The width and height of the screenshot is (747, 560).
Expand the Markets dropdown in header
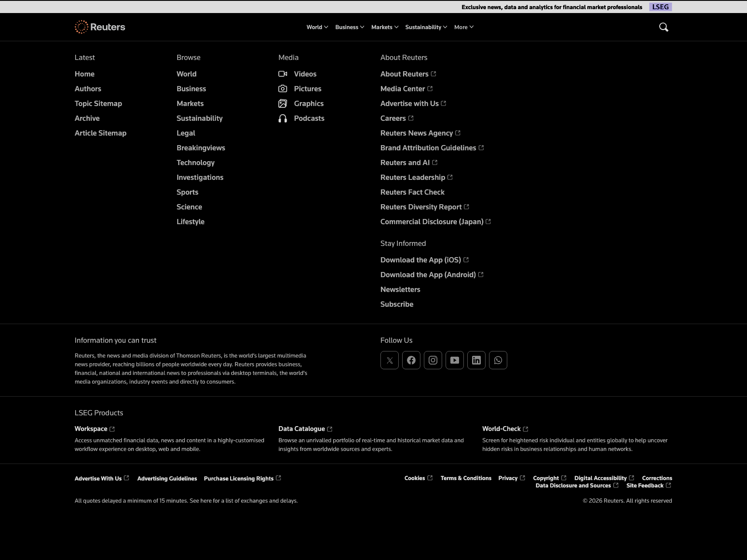[385, 27]
